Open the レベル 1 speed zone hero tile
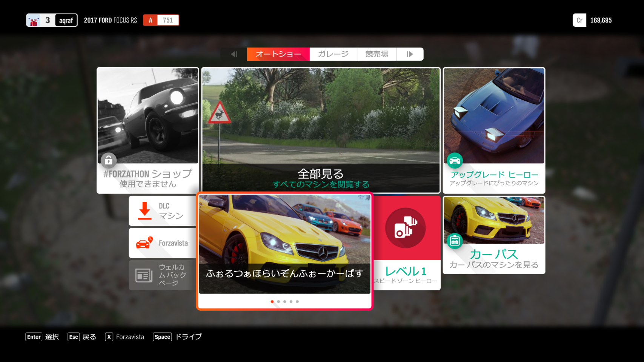This screenshot has width=644, height=362. [407, 243]
